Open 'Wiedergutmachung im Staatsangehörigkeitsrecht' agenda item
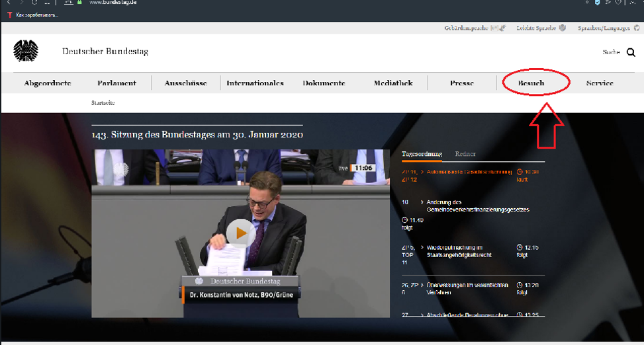 [x=459, y=251]
